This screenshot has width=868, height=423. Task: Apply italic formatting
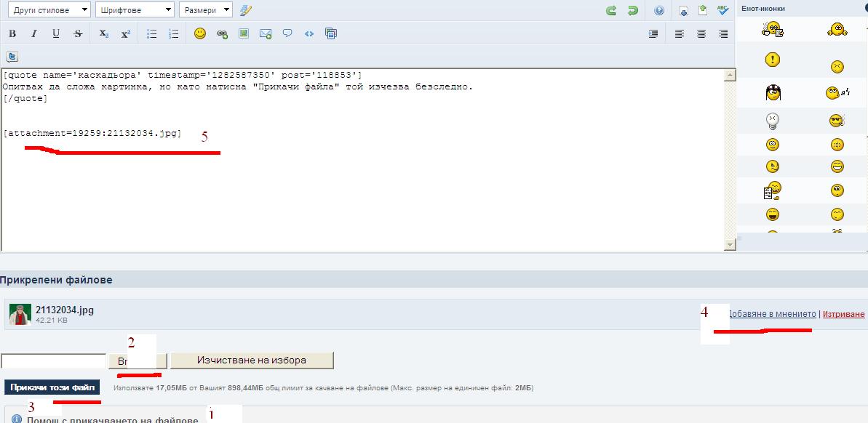(33, 33)
